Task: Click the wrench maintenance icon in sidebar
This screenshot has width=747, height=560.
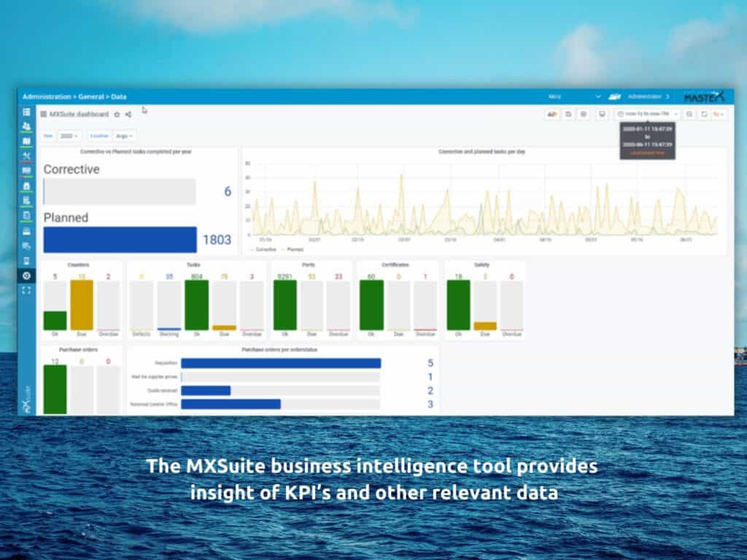Action: click(x=26, y=156)
